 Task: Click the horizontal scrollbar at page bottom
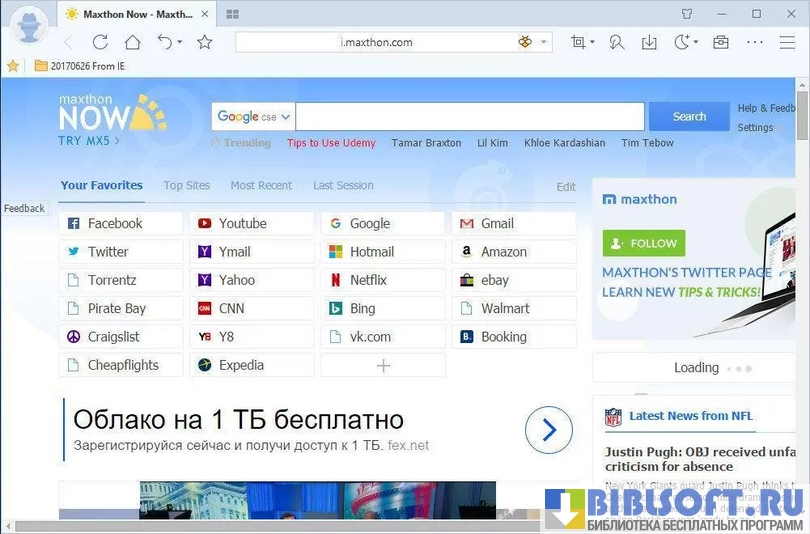click(x=270, y=526)
